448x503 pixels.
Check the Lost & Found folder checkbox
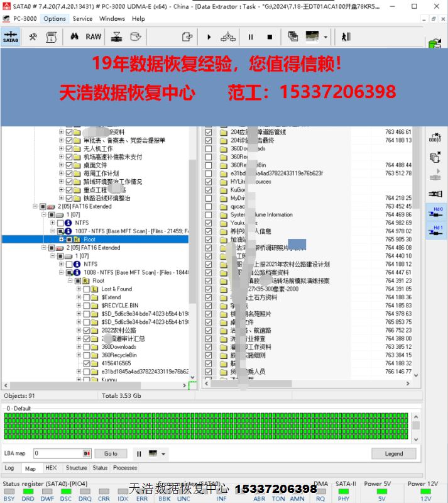point(87,289)
